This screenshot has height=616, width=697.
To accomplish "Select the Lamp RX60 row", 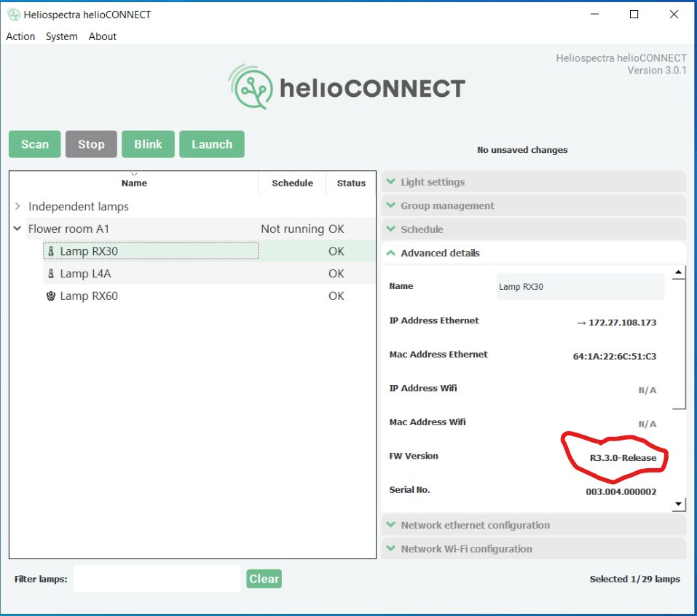I will click(209, 296).
